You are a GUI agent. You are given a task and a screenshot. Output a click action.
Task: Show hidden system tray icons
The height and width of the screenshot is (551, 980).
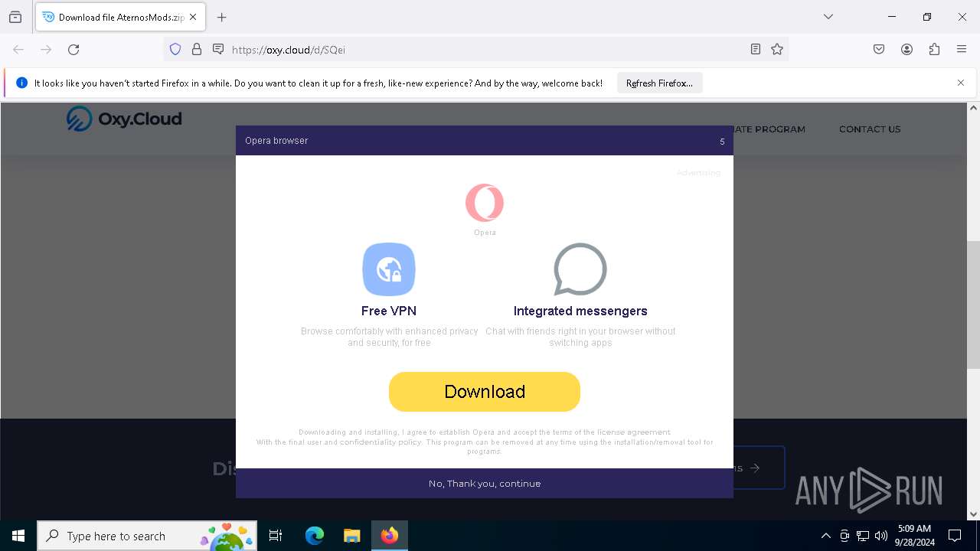[x=825, y=536]
